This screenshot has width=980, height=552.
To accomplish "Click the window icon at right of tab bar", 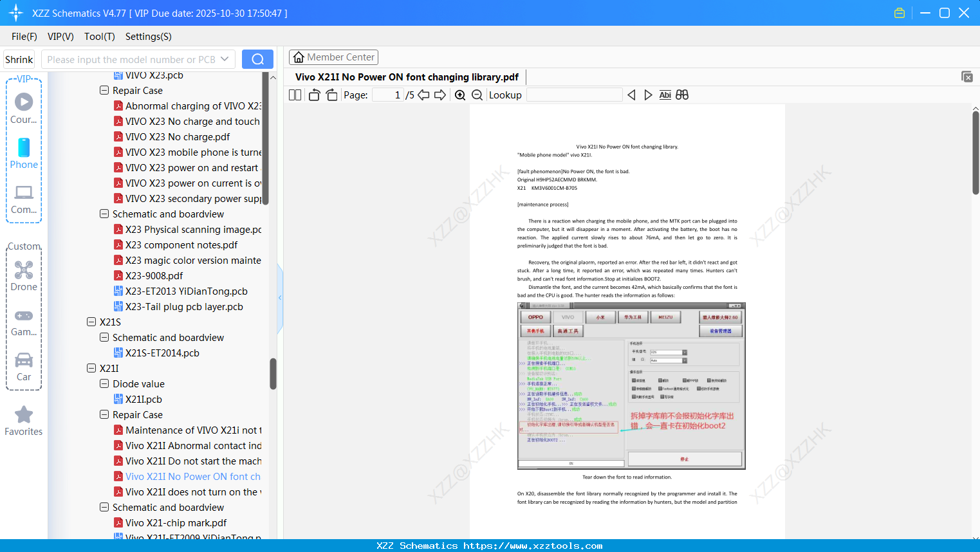I will tap(967, 77).
